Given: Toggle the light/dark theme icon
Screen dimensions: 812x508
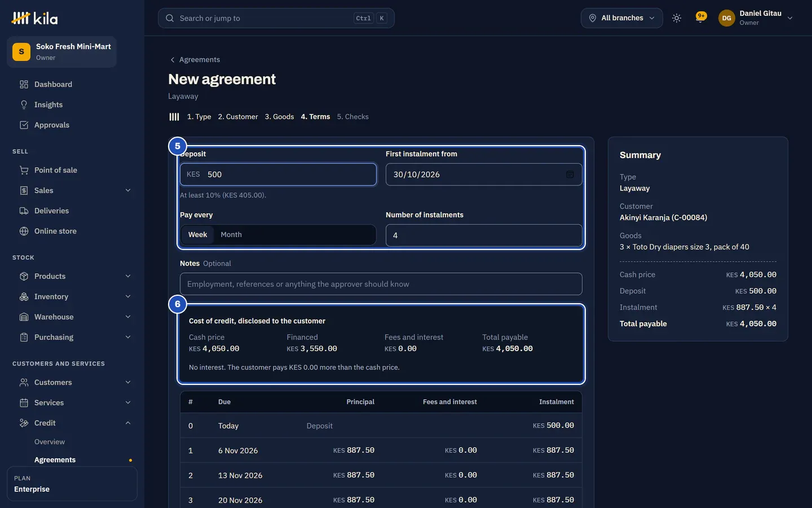Looking at the screenshot, I should coord(677,18).
